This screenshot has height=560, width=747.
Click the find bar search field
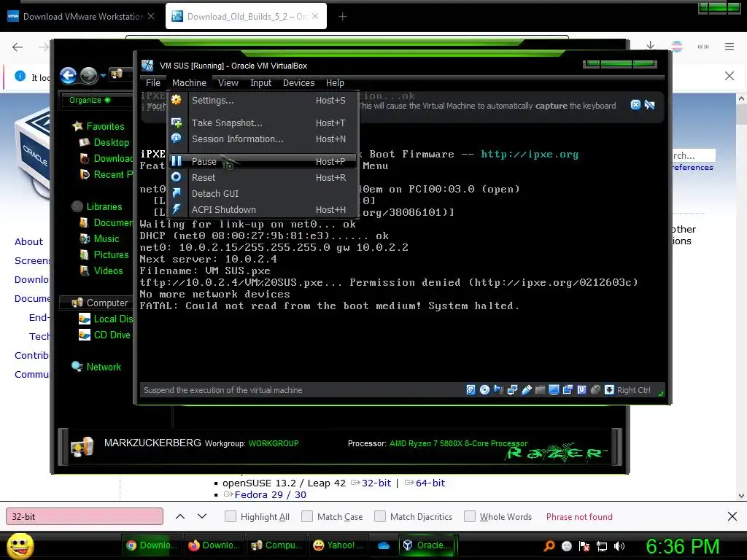(x=85, y=517)
